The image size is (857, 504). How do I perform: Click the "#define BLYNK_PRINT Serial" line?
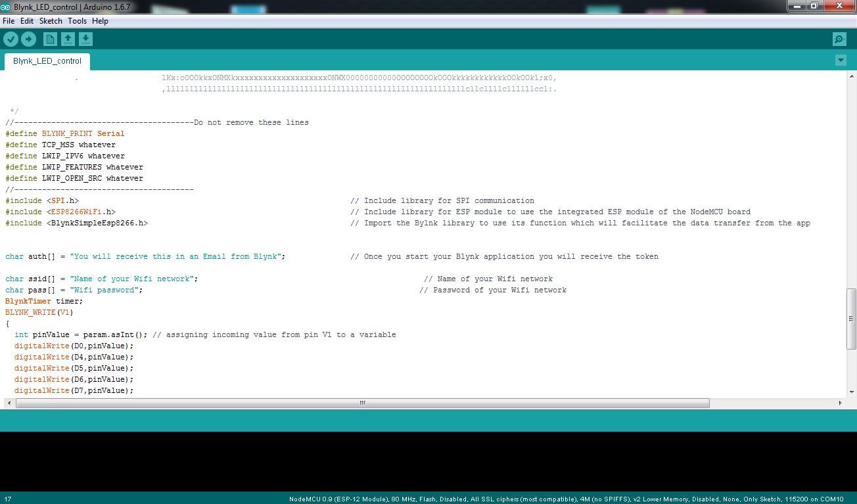coord(65,133)
